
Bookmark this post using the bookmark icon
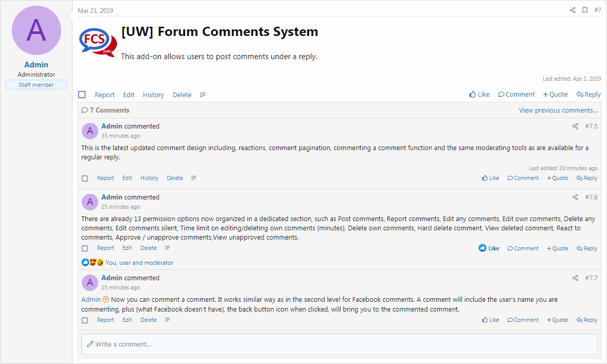pos(584,9)
